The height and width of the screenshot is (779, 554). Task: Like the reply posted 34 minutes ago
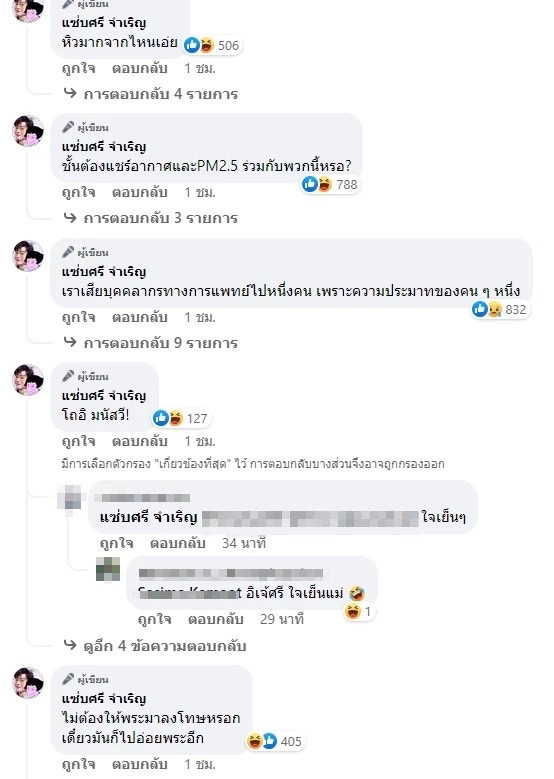coord(116,543)
